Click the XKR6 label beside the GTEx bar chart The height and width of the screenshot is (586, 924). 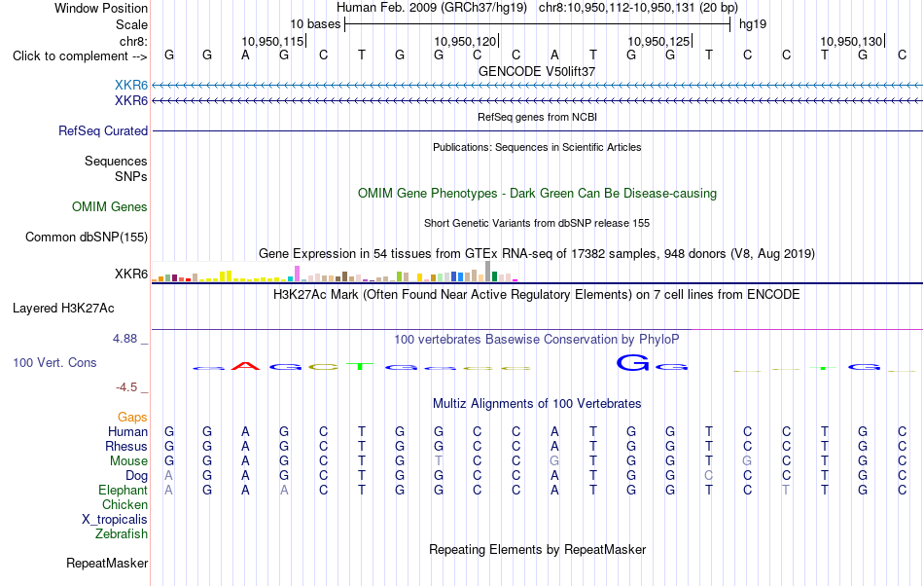[x=131, y=275]
